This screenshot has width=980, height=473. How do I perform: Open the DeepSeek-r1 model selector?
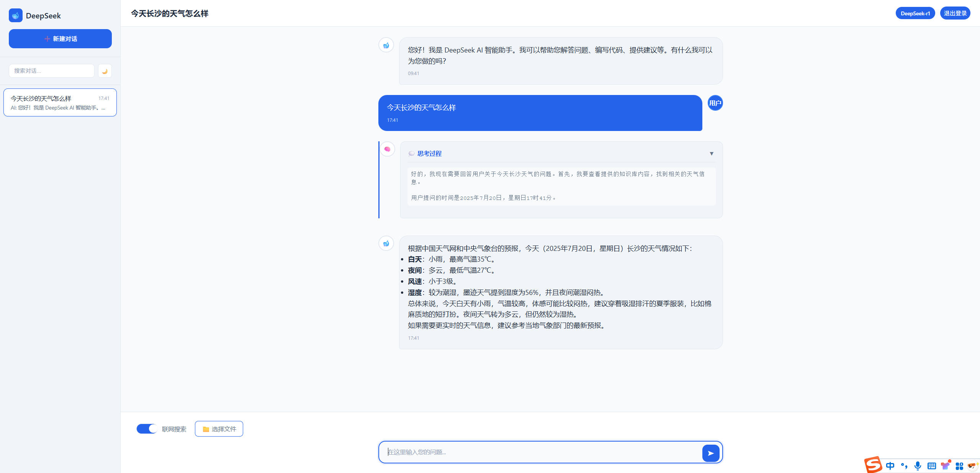(915, 13)
